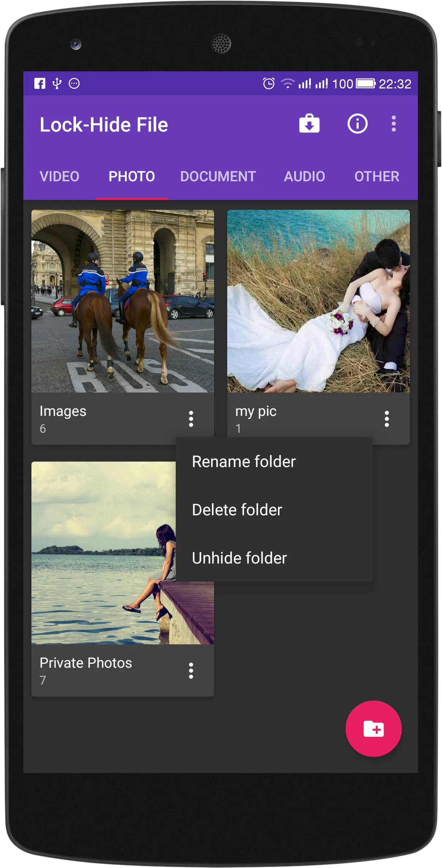Open options for the my pic folder
The width and height of the screenshot is (442, 868).
pyautogui.click(x=386, y=419)
